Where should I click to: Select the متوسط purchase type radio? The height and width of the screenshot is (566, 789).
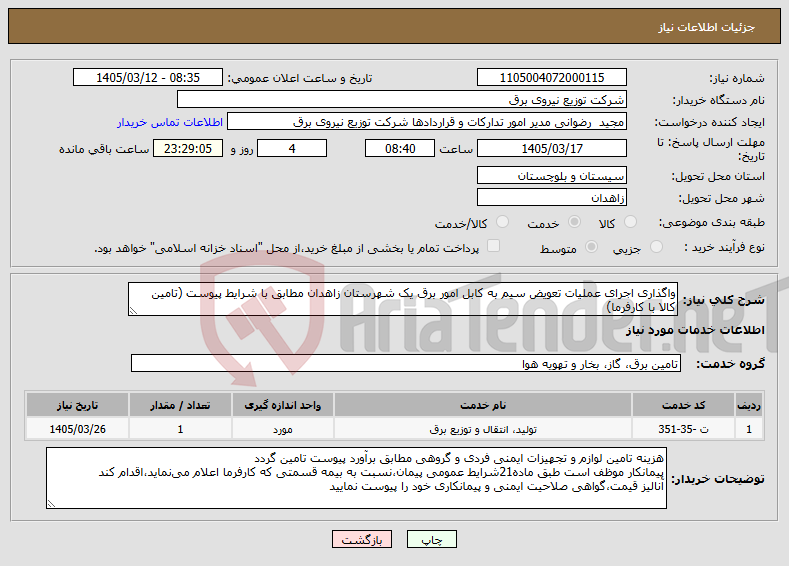(592, 247)
